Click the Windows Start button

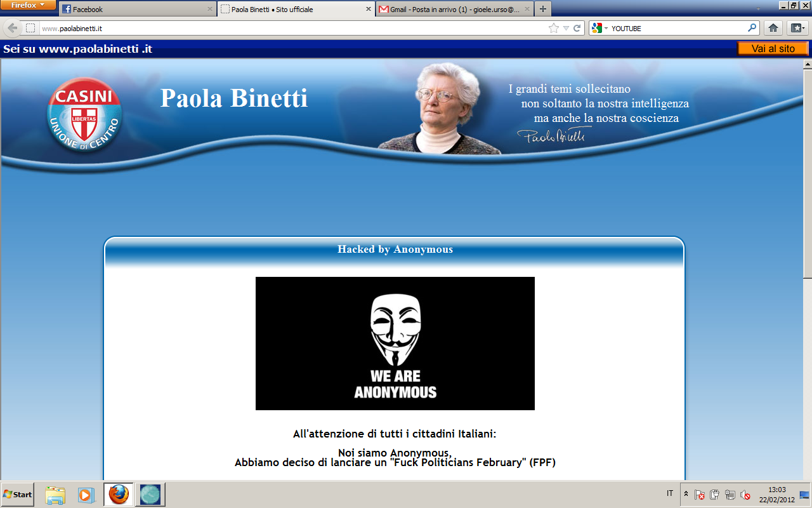click(x=18, y=494)
